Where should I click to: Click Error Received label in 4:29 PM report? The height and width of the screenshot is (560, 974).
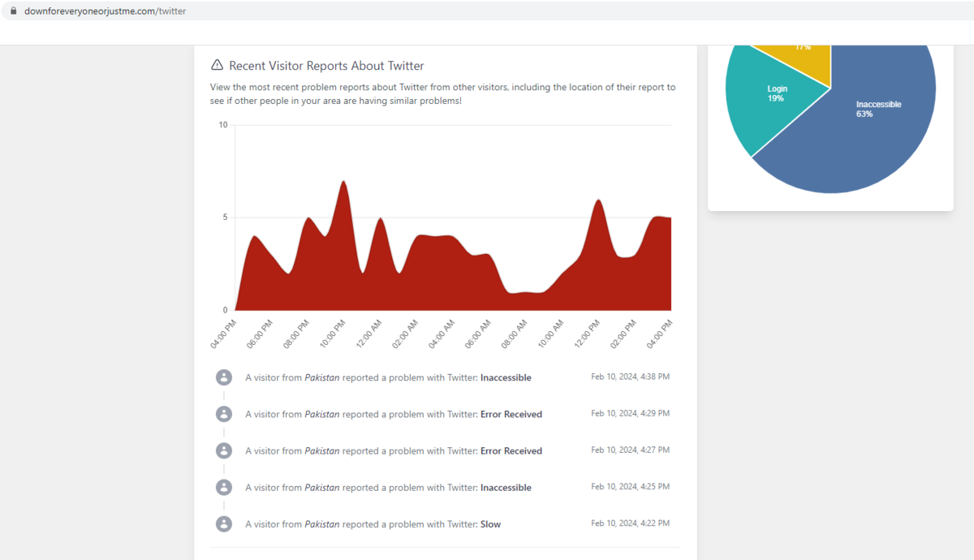click(x=511, y=414)
